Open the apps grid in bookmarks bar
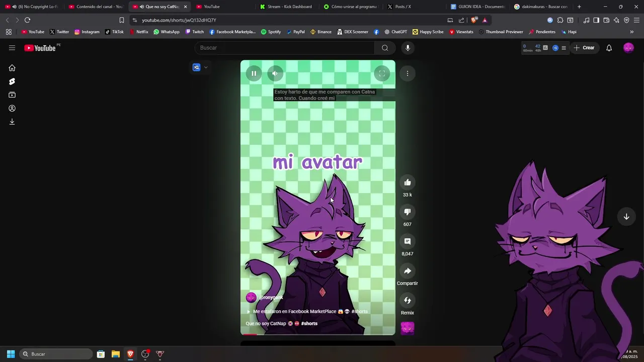644x362 pixels. 9,32
